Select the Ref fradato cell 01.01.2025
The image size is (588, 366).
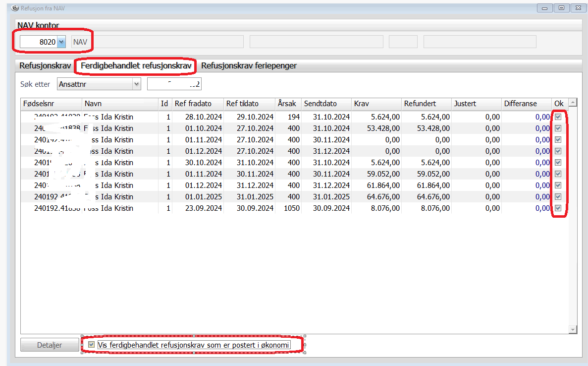click(x=203, y=197)
